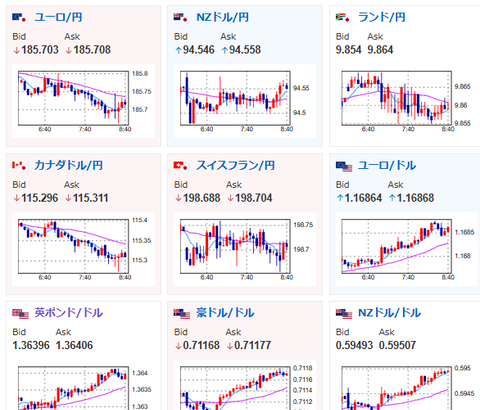Open the ランド/円 currency pair link
The height and width of the screenshot is (410, 480).
382,17
